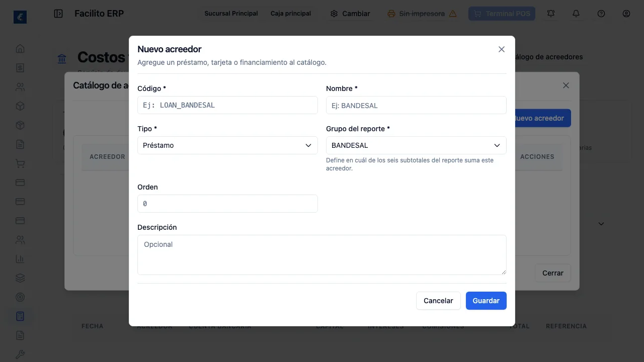Open the Home icon in the sidebar
Viewport: 644px width, 362px height.
tap(20, 49)
